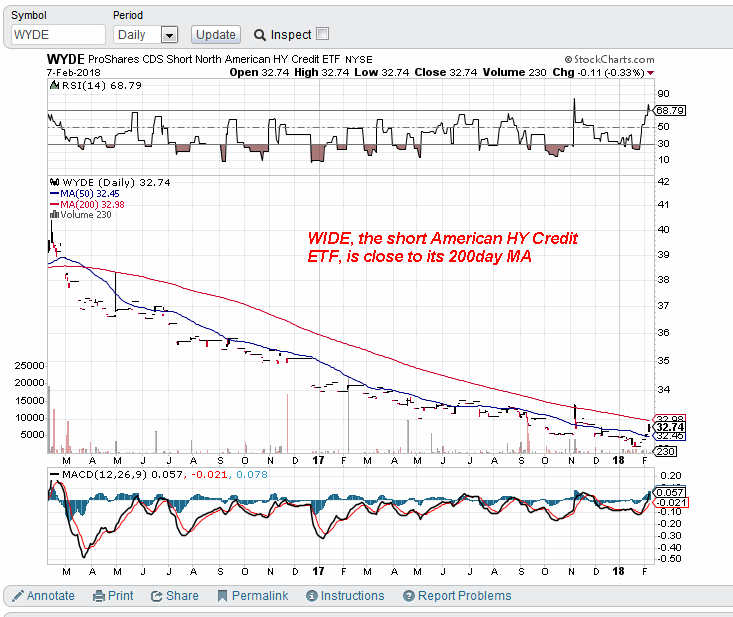The width and height of the screenshot is (733, 617).
Task: Click the MA(50) 32.45 legend label
Action: (90, 194)
